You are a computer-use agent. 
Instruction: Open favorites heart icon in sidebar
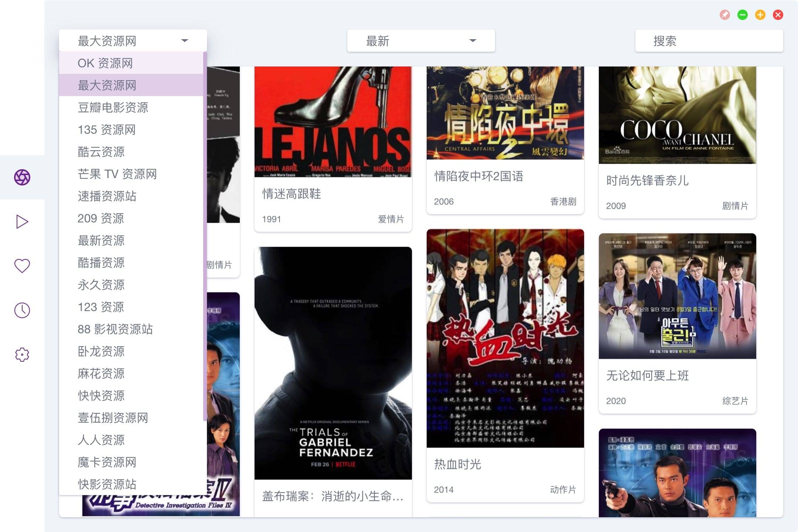click(x=22, y=266)
